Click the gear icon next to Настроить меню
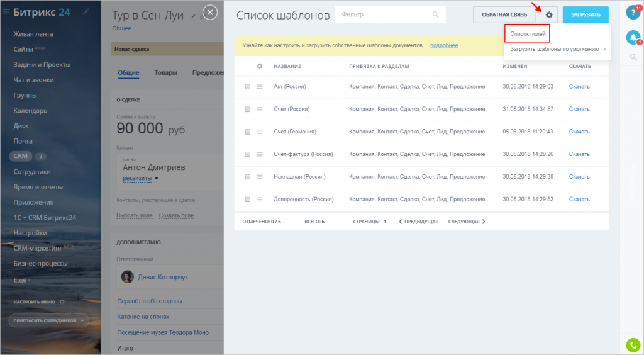644x355 pixels. (x=62, y=302)
